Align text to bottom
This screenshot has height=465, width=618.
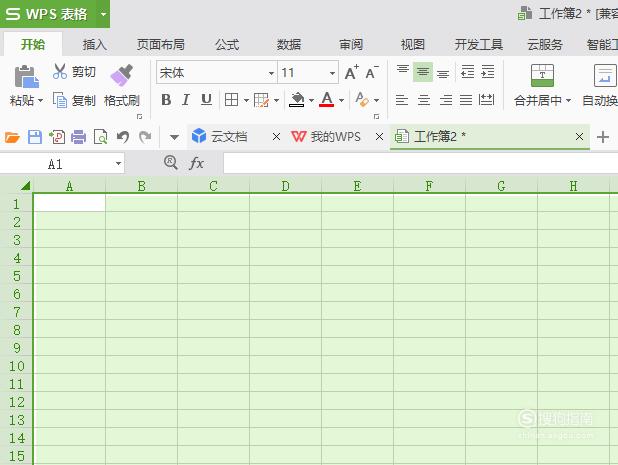[x=443, y=74]
